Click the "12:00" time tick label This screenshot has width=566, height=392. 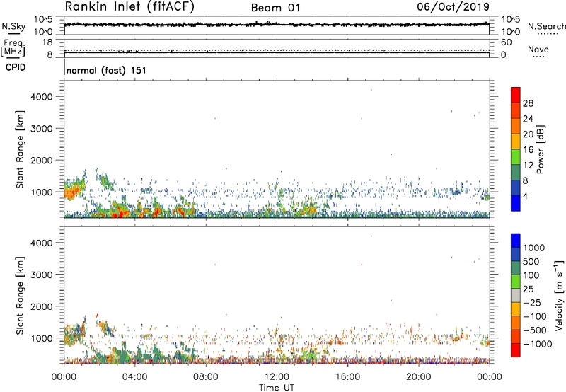point(277,377)
